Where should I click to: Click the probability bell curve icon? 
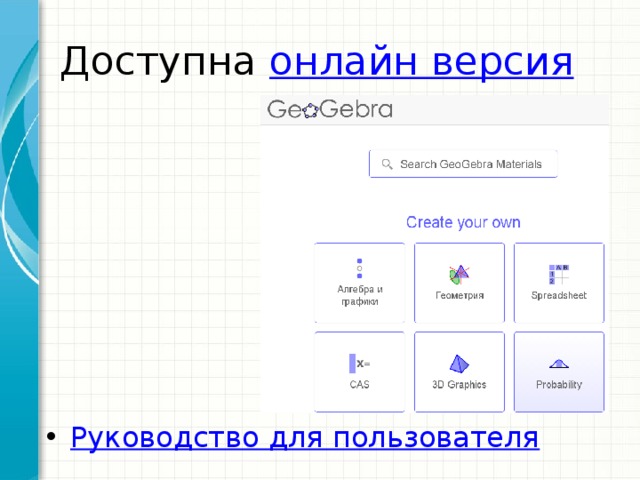(x=559, y=363)
